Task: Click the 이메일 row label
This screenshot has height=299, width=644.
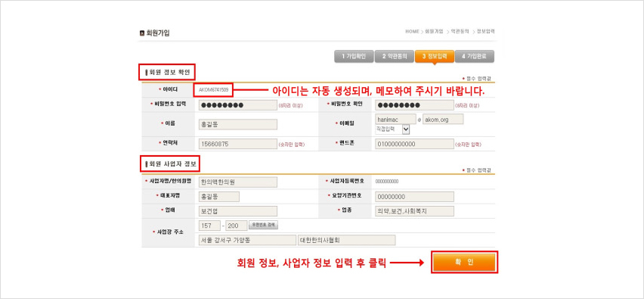Action: coord(346,123)
